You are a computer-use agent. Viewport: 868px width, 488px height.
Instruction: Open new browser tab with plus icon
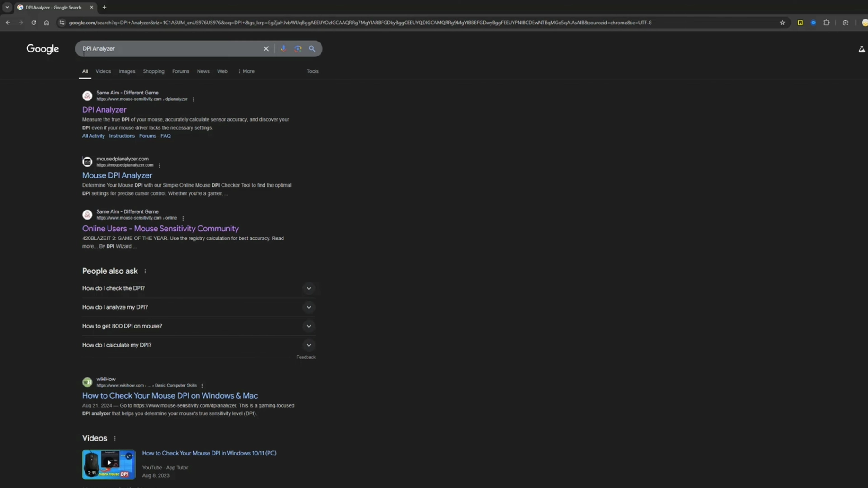(x=104, y=7)
